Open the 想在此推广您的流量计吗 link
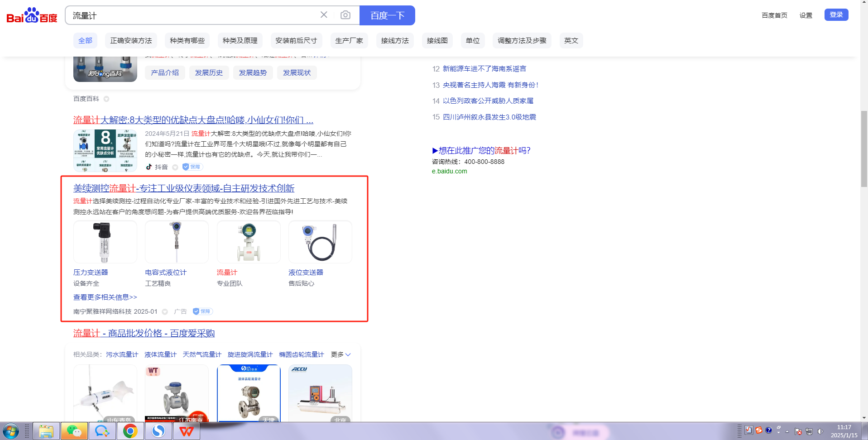The image size is (868, 440). tap(481, 151)
